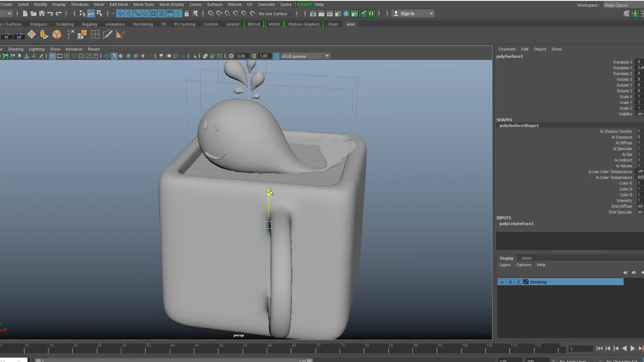This screenshot has width=644, height=362.
Task: Click the current frame number field
Action: pyautogui.click(x=580, y=349)
